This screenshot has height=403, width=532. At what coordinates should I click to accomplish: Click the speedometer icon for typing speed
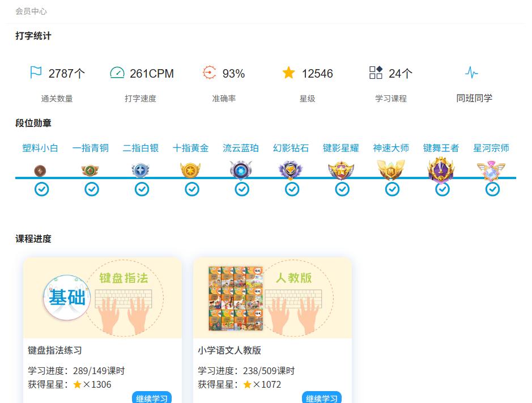pyautogui.click(x=117, y=73)
